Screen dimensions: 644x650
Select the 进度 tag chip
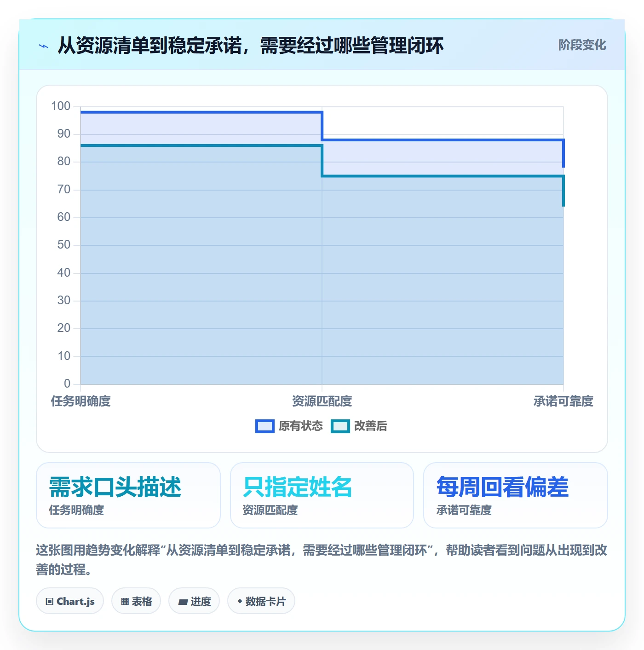click(194, 601)
